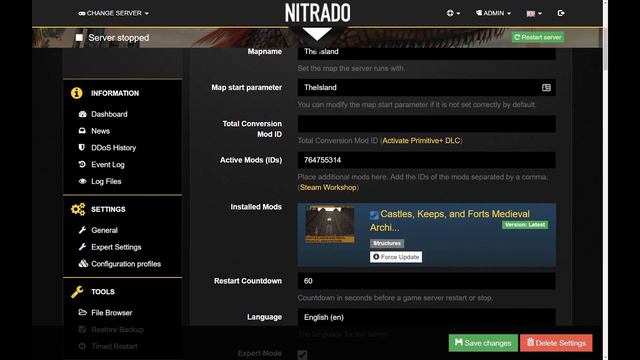Image resolution: width=640 pixels, height=360 pixels.
Task: Open the language flag dropdown
Action: pos(534,13)
